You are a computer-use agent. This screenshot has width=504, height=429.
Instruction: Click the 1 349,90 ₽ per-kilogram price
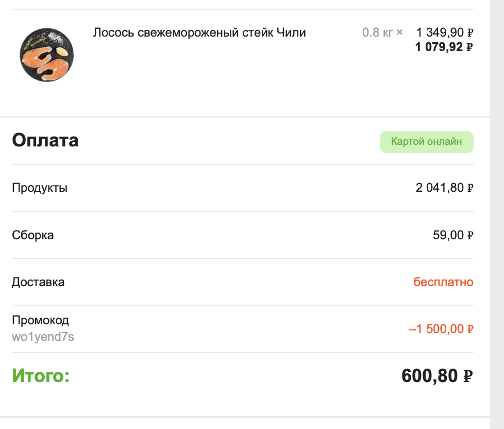(x=445, y=32)
